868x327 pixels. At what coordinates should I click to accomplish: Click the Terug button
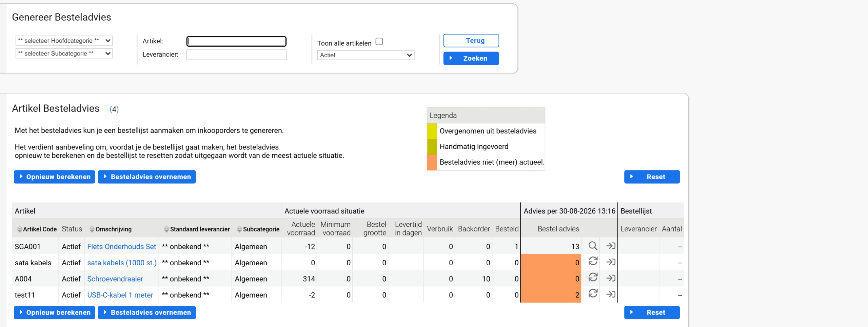tap(471, 41)
